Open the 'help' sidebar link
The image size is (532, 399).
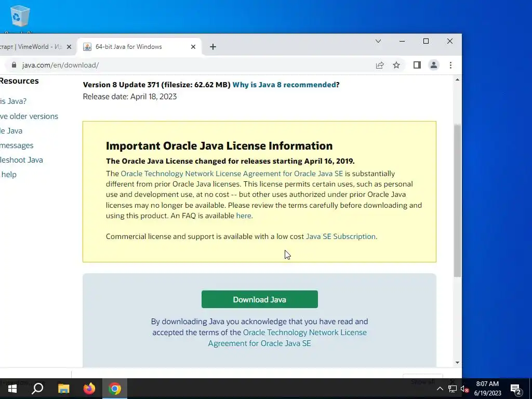click(x=8, y=175)
